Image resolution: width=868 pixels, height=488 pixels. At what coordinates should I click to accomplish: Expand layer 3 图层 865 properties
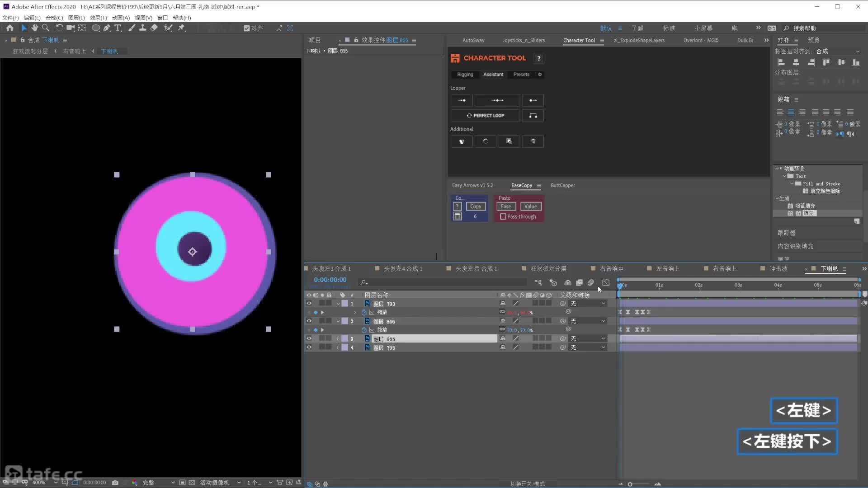[x=337, y=339]
